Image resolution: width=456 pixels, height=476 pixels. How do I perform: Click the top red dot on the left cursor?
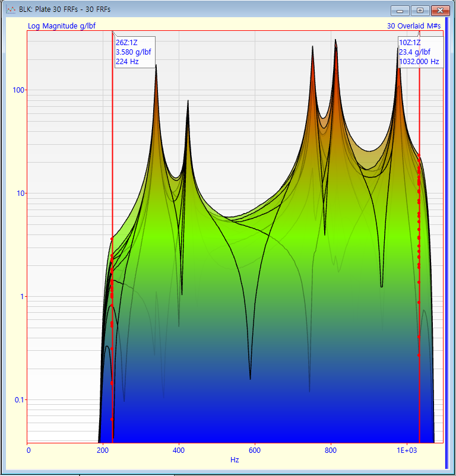pyautogui.click(x=112, y=239)
